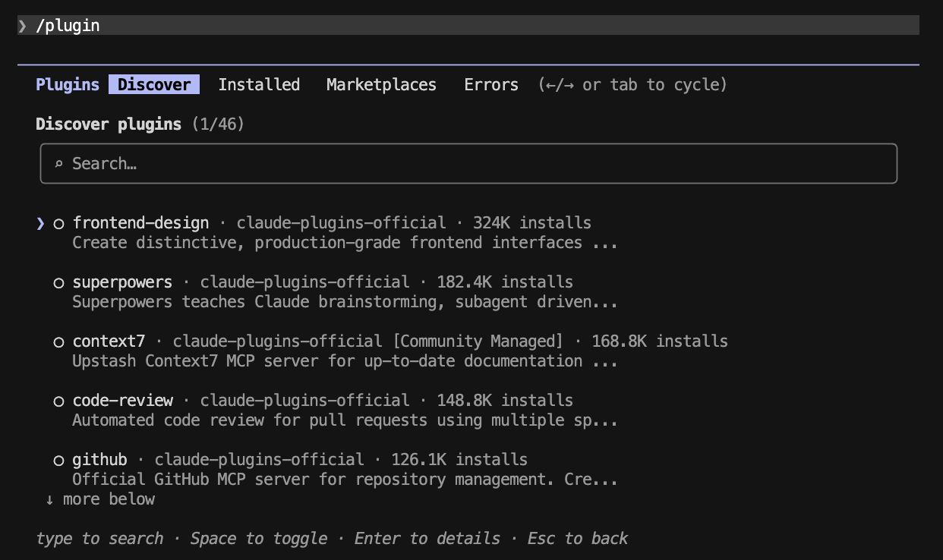
Task: Click the /plugin command input line
Action: point(456,26)
